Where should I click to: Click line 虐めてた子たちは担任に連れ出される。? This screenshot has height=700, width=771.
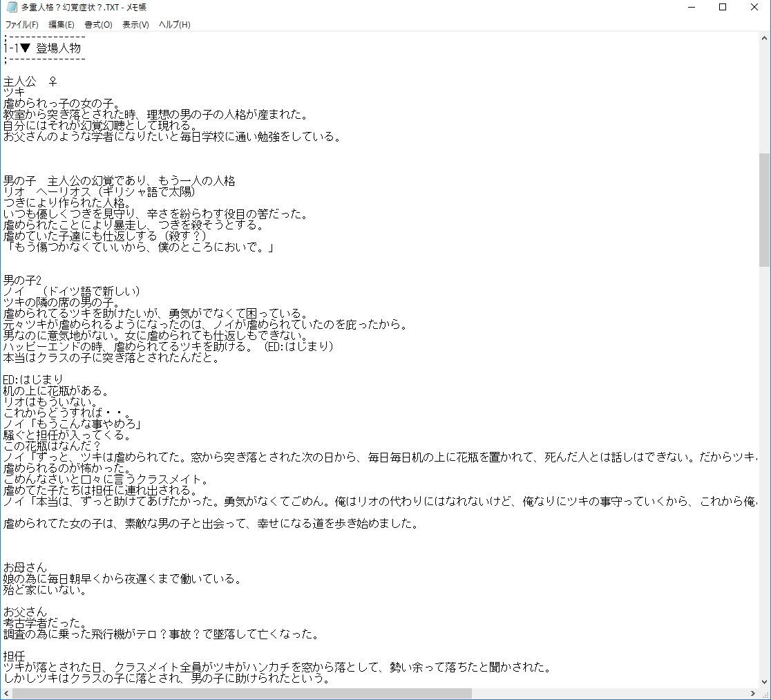[101, 491]
